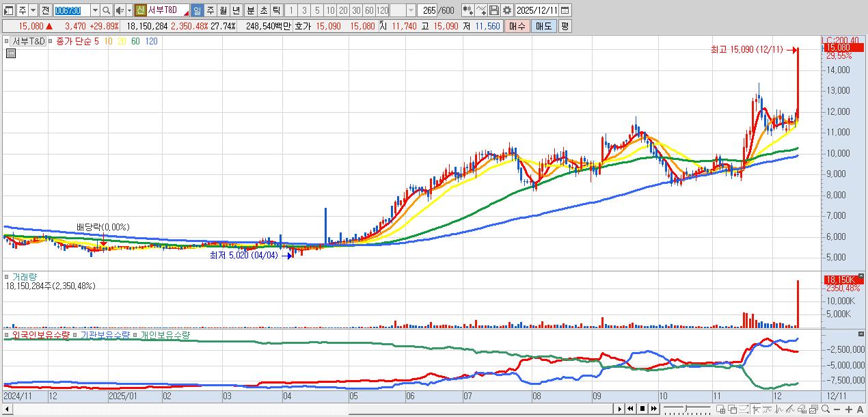Image resolution: width=868 pixels, height=417 pixels.
Task: Expand the speaker options dropdown arrow
Action: click(x=129, y=10)
